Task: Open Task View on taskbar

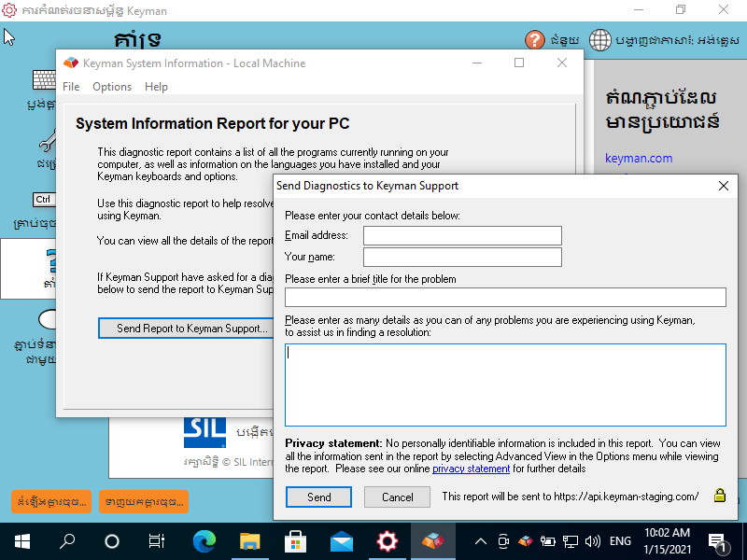Action: click(x=156, y=541)
